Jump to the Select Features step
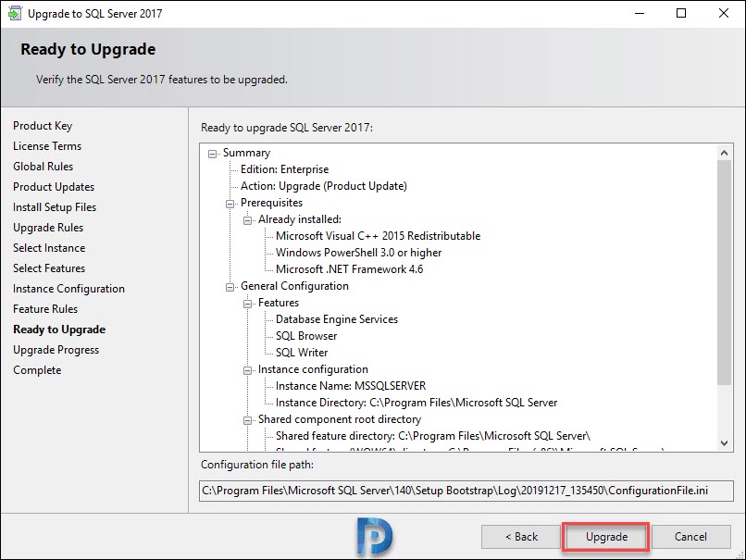The height and width of the screenshot is (560, 746). click(49, 268)
